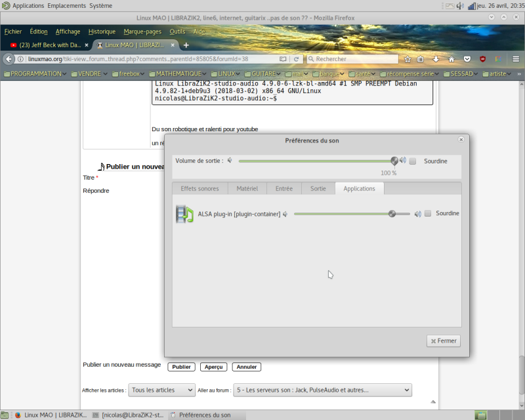Expand the LINUX bookmarks folder
Screen dimensions: 525x420
[226, 73]
